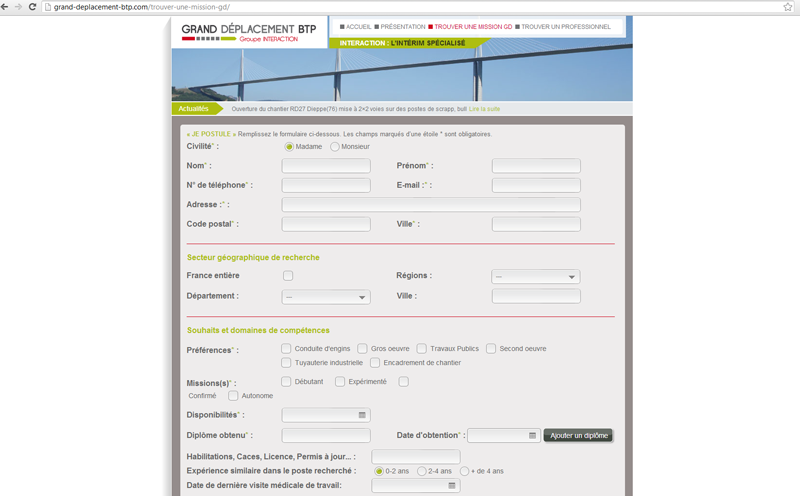The image size is (800, 496).
Task: Click the browser forward arrow
Action: coord(18,7)
